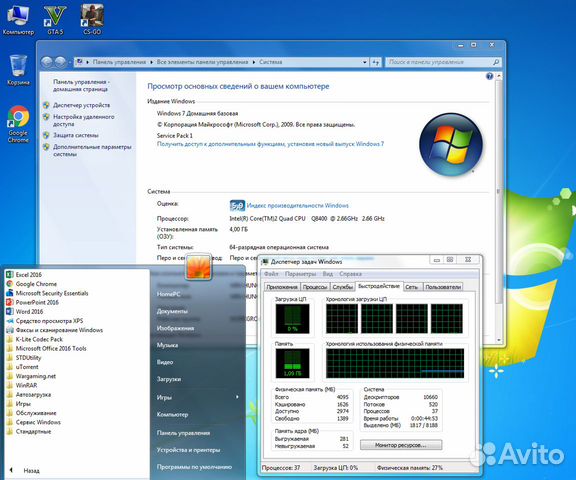Viewport: 576px width, 480px height.
Task: Click the Forward arrow in the System window
Action: click(x=60, y=62)
